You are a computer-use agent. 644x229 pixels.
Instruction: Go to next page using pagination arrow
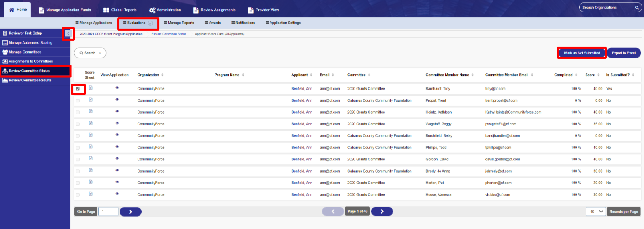click(382, 211)
